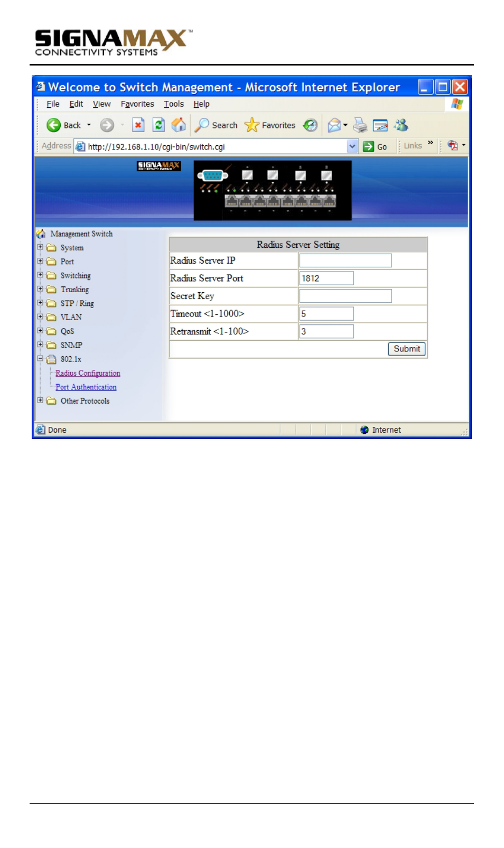Open the Favorites star button
The width and height of the screenshot is (504, 848).
(x=270, y=125)
